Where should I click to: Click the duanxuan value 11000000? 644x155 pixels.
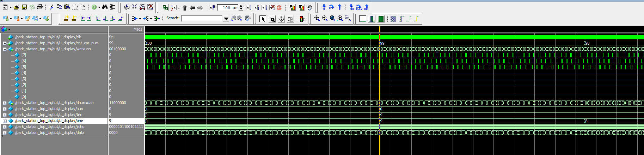pyautogui.click(x=118, y=103)
